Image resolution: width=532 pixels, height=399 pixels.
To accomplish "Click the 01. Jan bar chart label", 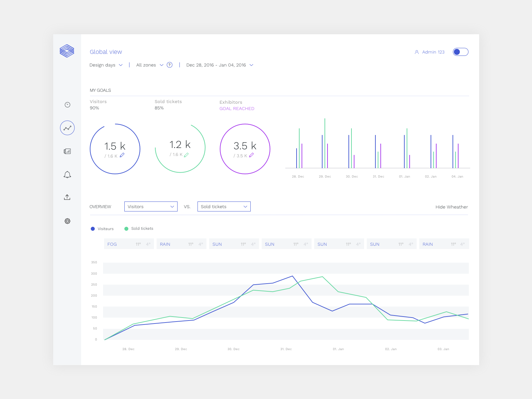I will (405, 177).
